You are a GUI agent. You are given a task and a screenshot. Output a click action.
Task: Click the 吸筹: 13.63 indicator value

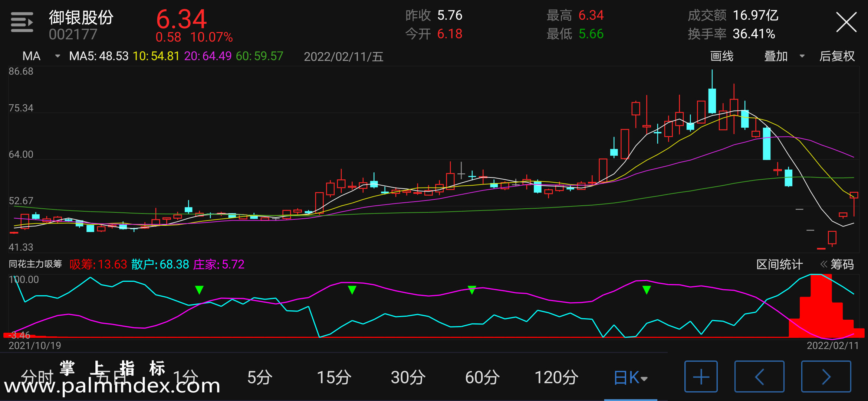(x=98, y=264)
